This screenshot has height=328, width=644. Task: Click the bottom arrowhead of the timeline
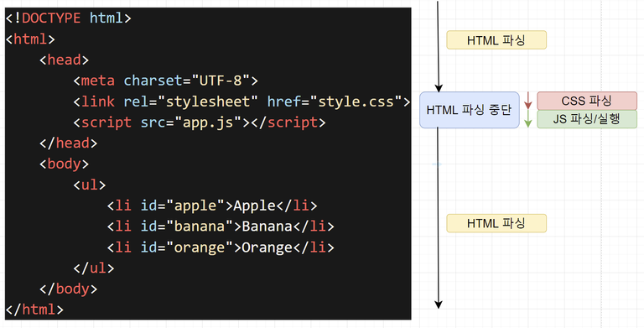pyautogui.click(x=439, y=305)
